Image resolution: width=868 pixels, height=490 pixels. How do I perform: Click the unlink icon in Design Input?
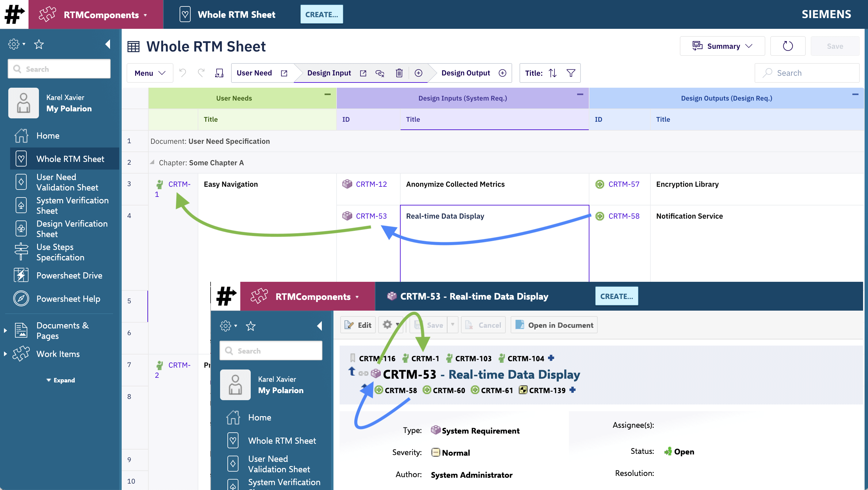click(380, 73)
